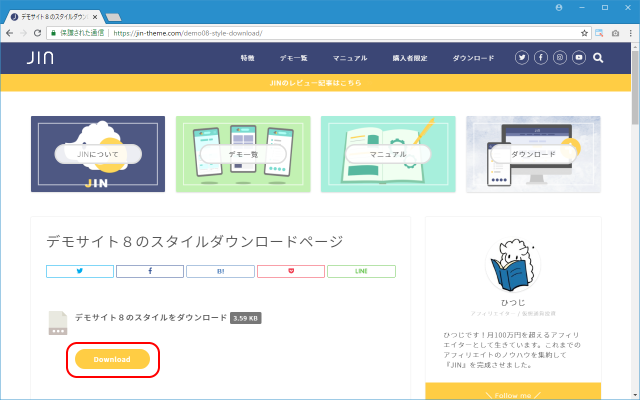The image size is (640, 400).
Task: Share via the Twitter share button below the title
Action: tap(80, 271)
